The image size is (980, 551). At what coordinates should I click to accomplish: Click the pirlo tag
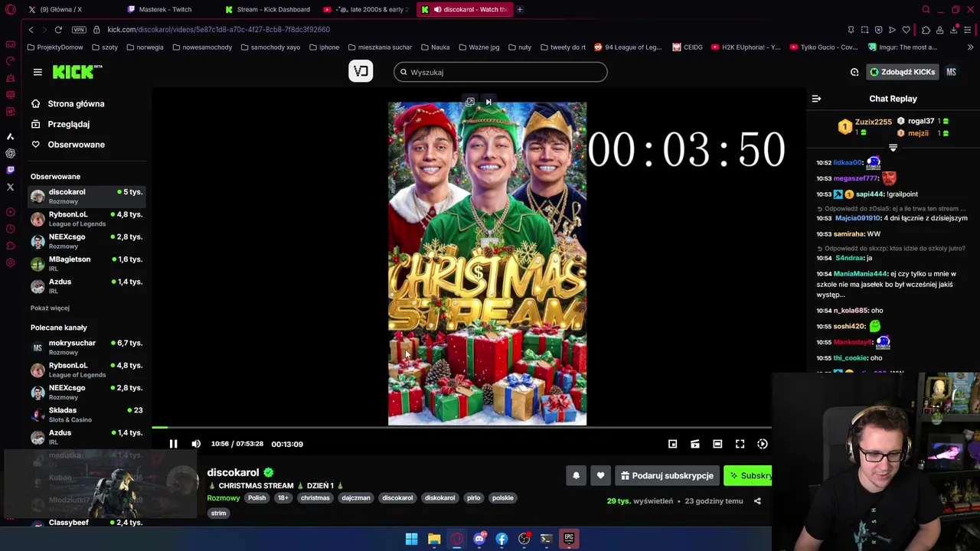coord(474,497)
